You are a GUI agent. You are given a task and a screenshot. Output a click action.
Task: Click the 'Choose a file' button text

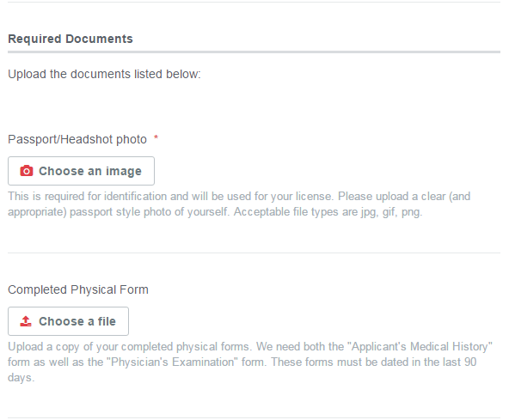tap(77, 321)
